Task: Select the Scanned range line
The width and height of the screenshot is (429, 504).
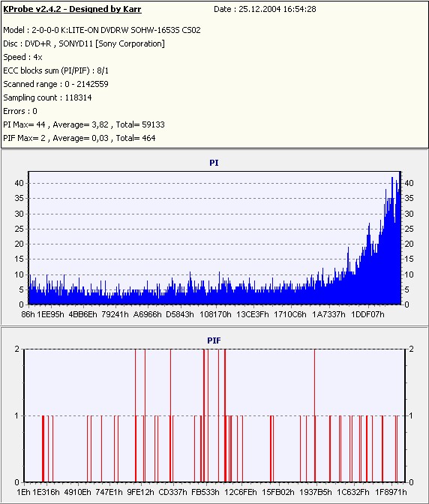Action: (56, 84)
